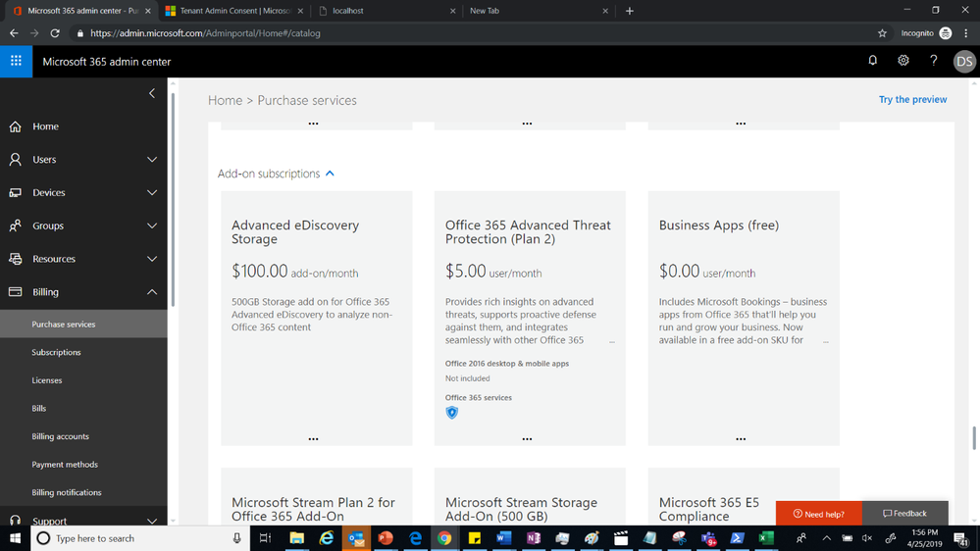This screenshot has width=980, height=551.
Task: Collapse the Add-on subscriptions section
Action: click(330, 174)
